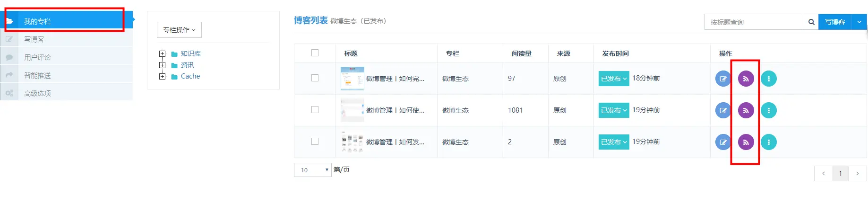868x213 pixels.
Task: Click the purple RSS push icon in first row
Action: tap(746, 79)
